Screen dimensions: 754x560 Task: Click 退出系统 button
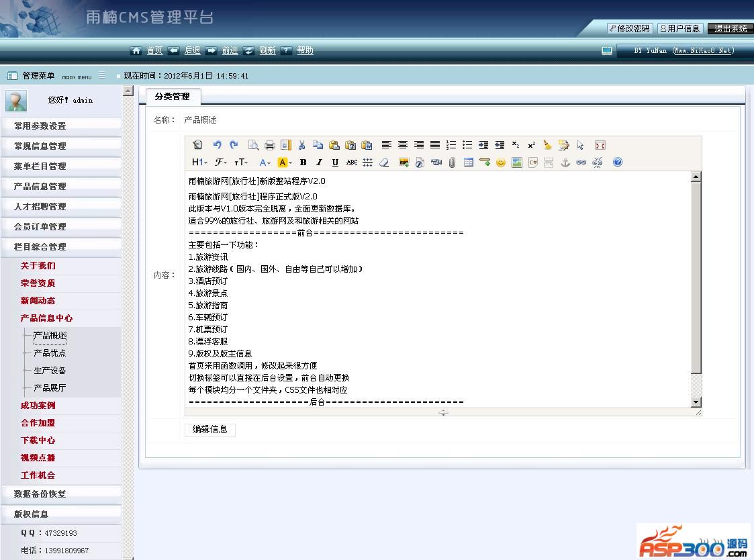731,28
